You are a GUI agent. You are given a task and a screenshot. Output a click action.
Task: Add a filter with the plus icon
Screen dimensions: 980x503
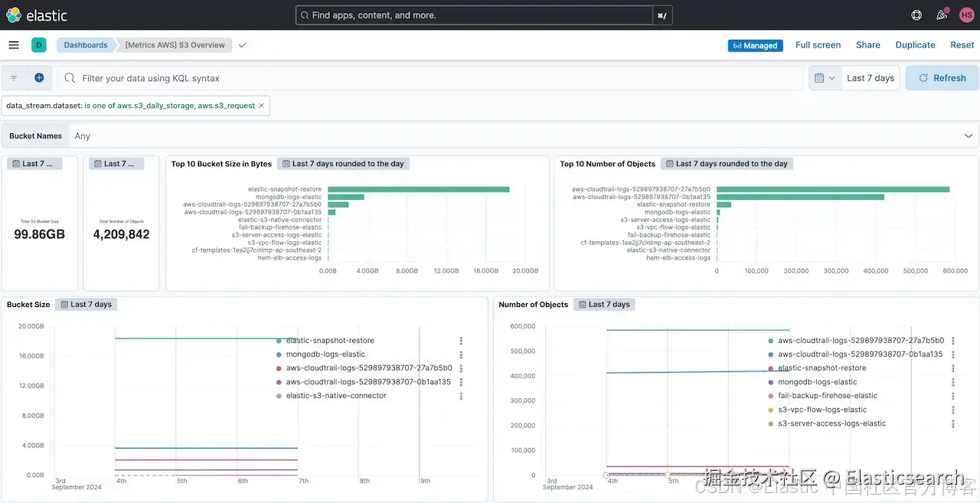pyautogui.click(x=39, y=78)
